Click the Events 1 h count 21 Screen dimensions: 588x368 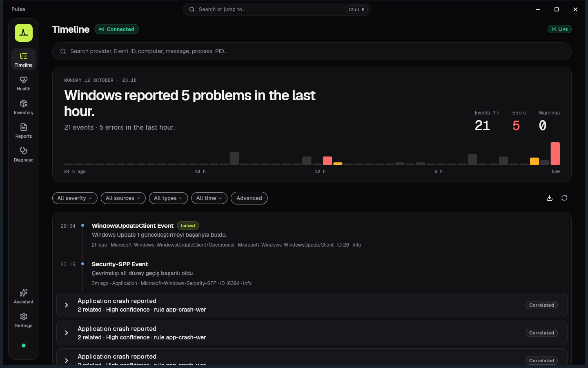(x=482, y=126)
